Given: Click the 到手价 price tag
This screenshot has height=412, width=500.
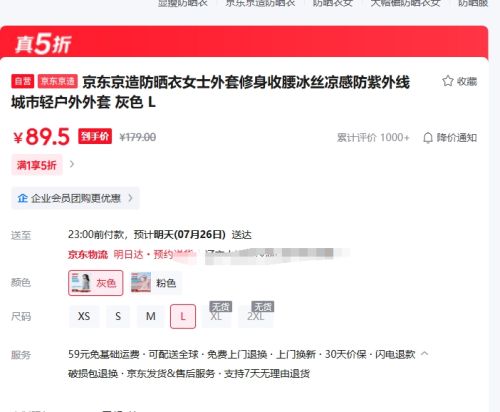Looking at the screenshot, I should [x=95, y=136].
